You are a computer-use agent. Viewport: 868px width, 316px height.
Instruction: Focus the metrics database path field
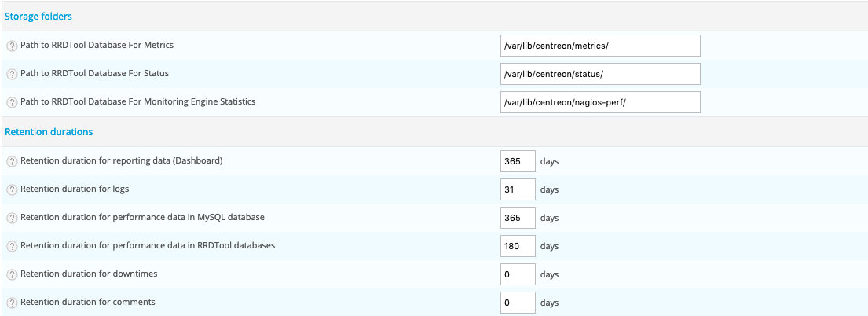pyautogui.click(x=600, y=46)
